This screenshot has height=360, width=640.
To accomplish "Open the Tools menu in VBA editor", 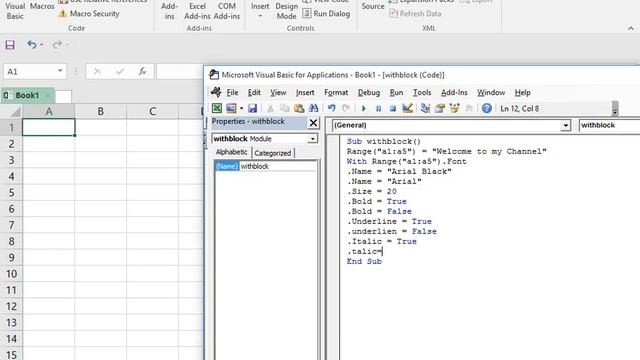I will point(422,93).
